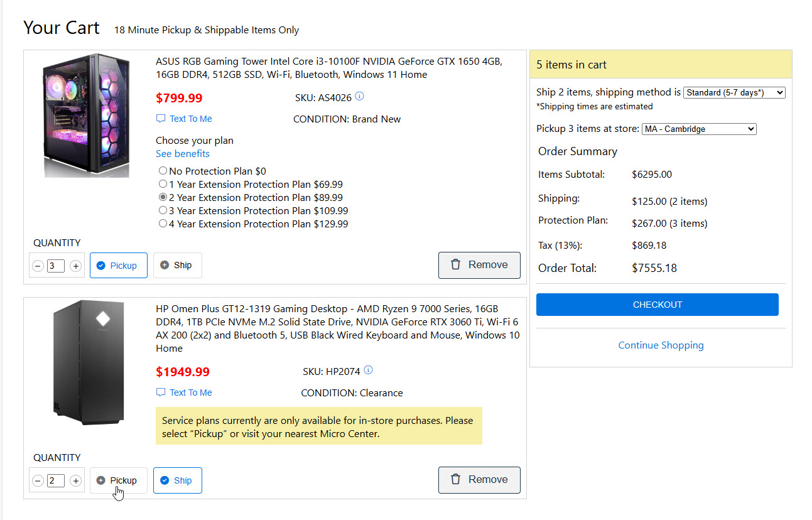Increase ASUS tower quantity with plus icon
The height and width of the screenshot is (520, 812).
pyautogui.click(x=76, y=266)
